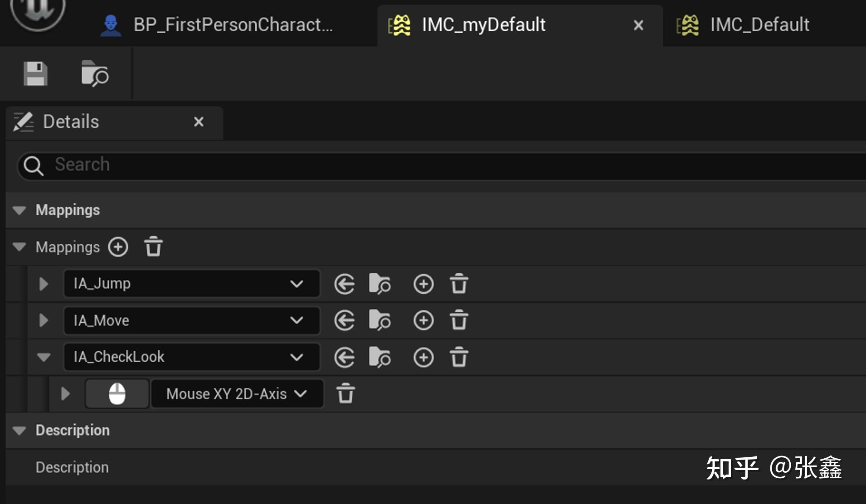Viewport: 866px width, 504px height.
Task: Open the IA_Jump action dropdown
Action: [x=192, y=284]
